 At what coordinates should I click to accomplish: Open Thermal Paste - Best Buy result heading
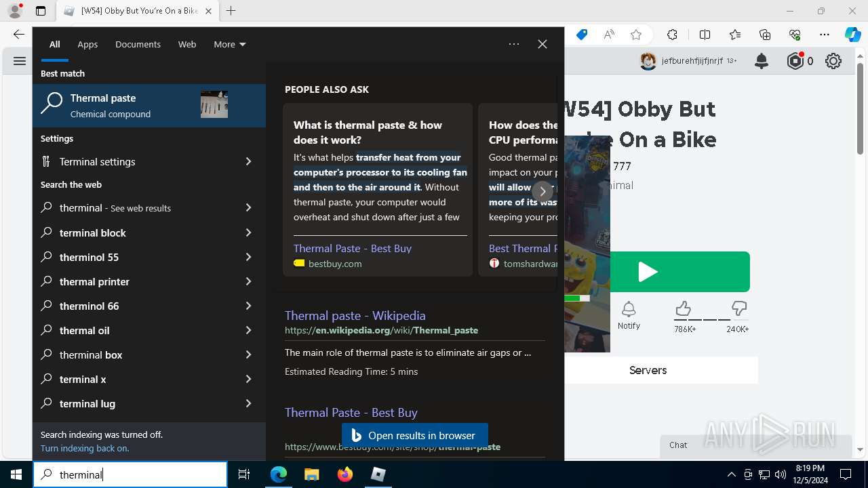(x=351, y=412)
